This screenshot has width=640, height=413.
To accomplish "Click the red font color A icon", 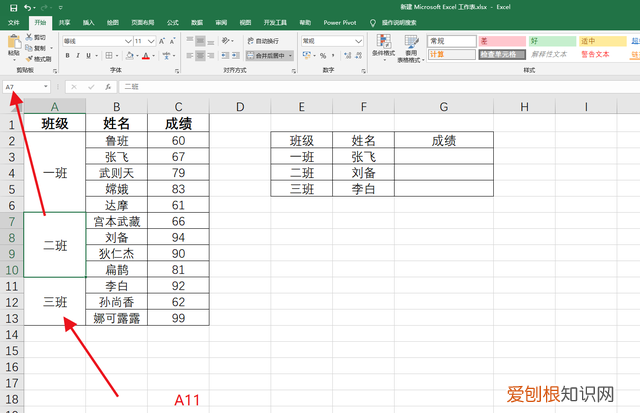I will [x=146, y=55].
